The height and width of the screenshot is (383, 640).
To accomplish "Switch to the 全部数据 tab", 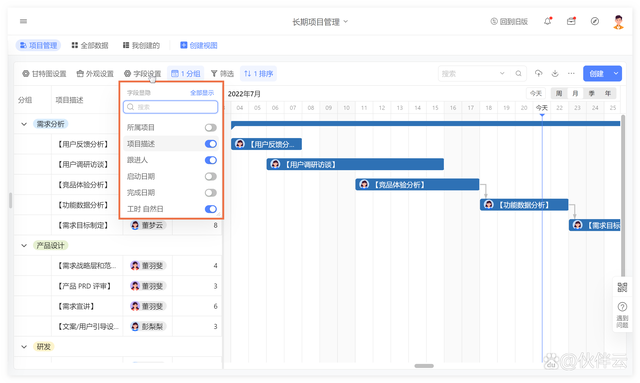I will click(90, 45).
